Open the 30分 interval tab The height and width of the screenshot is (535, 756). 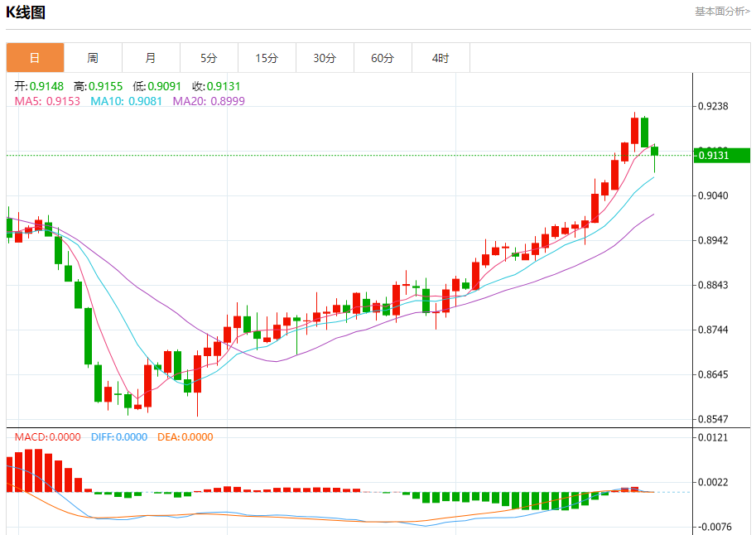pos(325,58)
